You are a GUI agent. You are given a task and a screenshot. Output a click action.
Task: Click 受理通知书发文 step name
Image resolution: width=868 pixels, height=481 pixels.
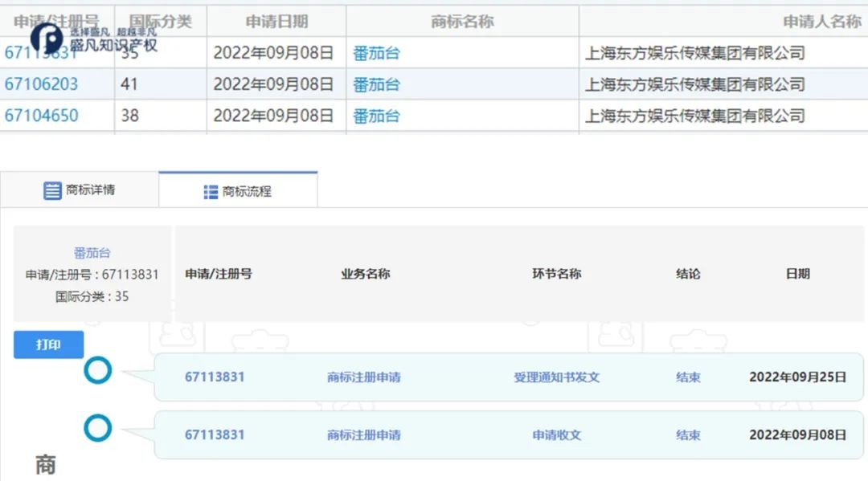(556, 377)
